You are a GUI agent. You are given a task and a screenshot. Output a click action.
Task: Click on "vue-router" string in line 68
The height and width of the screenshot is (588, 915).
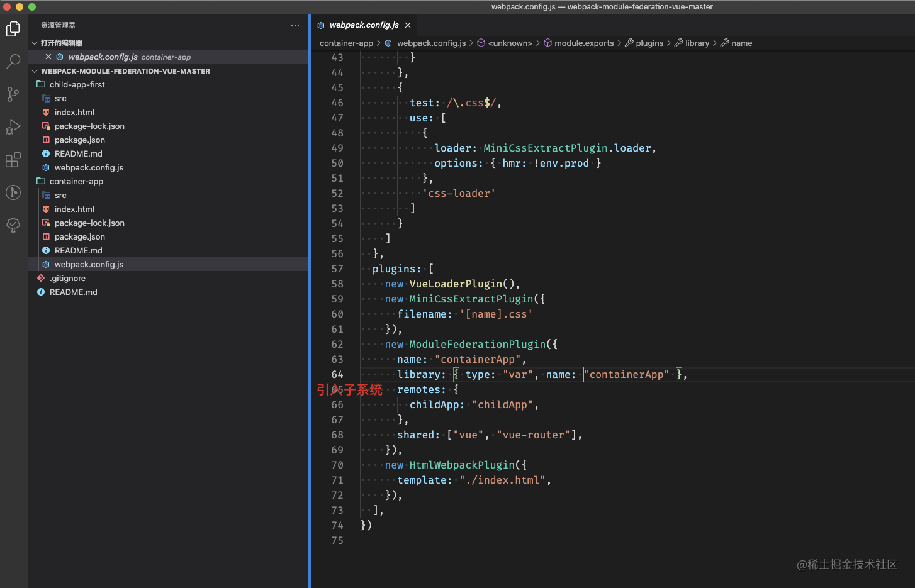(534, 435)
